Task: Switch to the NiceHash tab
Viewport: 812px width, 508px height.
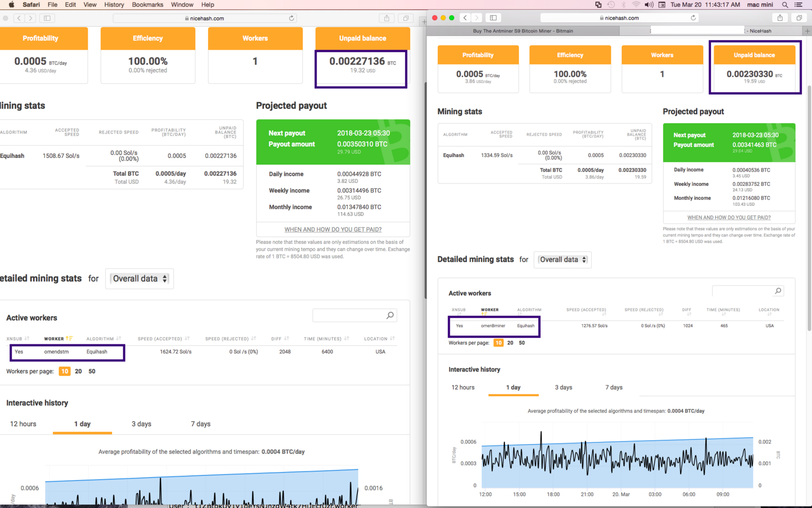Action: pyautogui.click(x=710, y=31)
